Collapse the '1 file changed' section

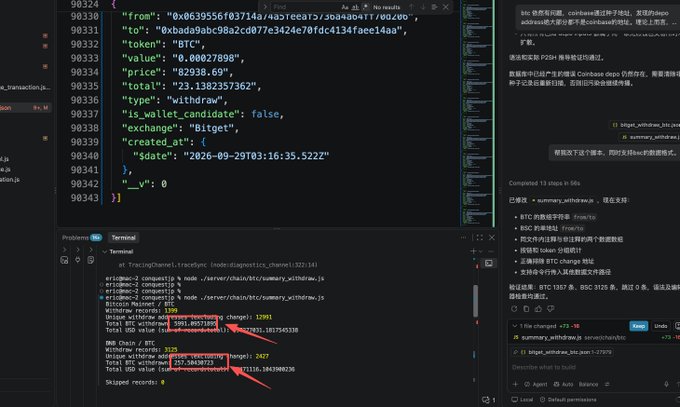coord(514,326)
